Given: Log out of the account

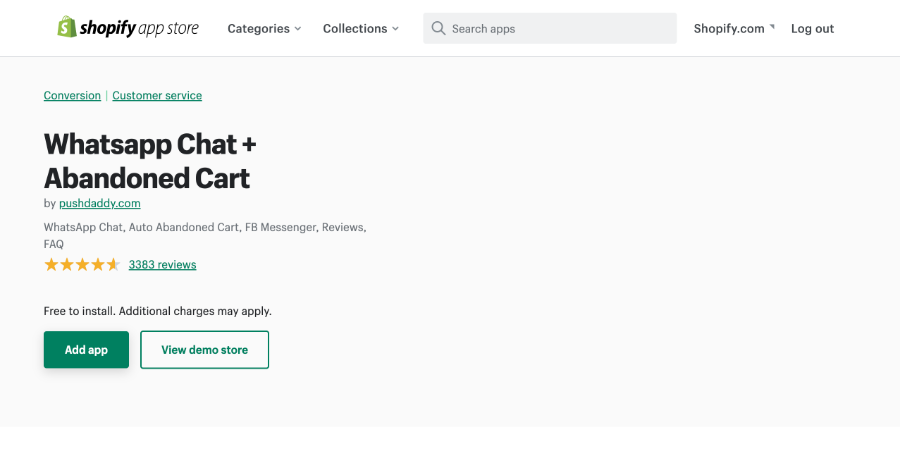Looking at the screenshot, I should (812, 29).
